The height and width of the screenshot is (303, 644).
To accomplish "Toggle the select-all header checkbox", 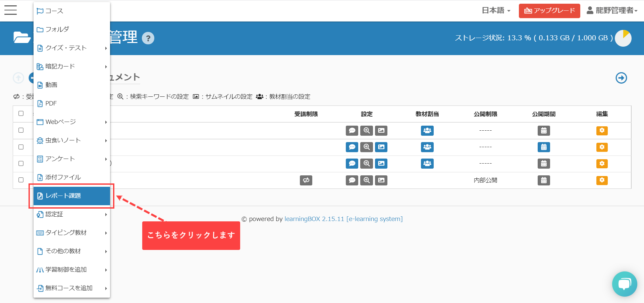I will [21, 114].
